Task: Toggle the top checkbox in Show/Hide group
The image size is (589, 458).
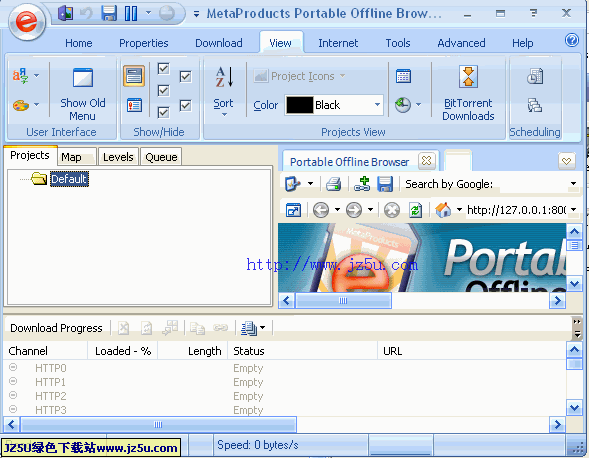Action: tap(163, 68)
